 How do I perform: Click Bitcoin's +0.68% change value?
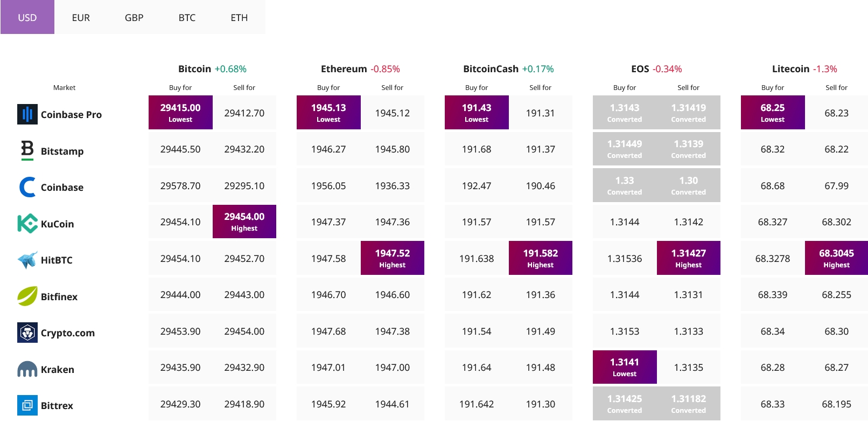coord(230,69)
